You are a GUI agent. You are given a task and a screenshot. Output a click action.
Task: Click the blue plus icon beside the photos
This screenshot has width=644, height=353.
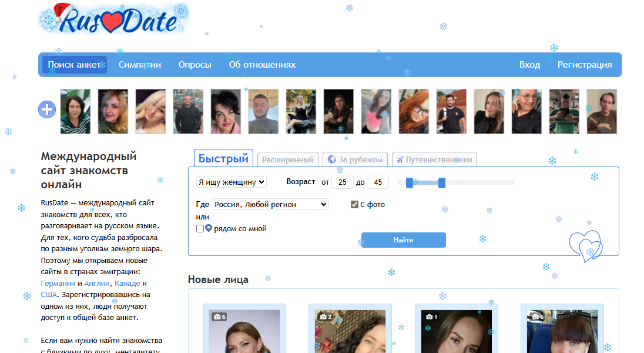(x=47, y=109)
